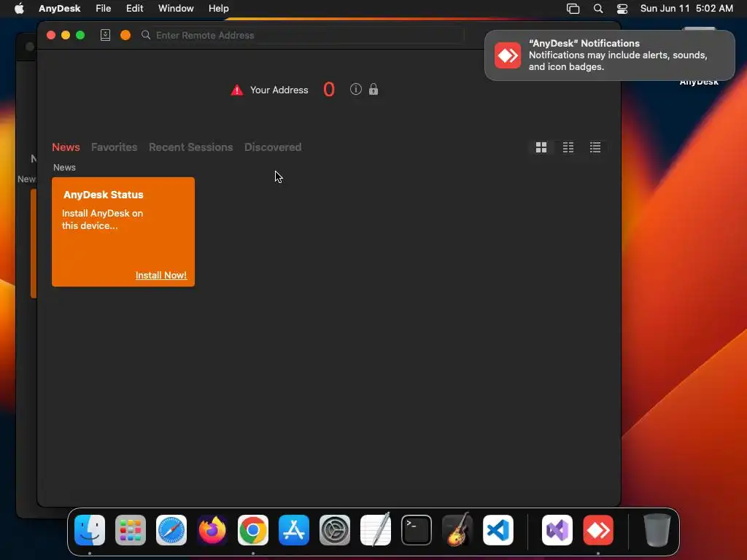The width and height of the screenshot is (747, 560).
Task: Launch Visual Studio from the Dock
Action: tap(557, 530)
